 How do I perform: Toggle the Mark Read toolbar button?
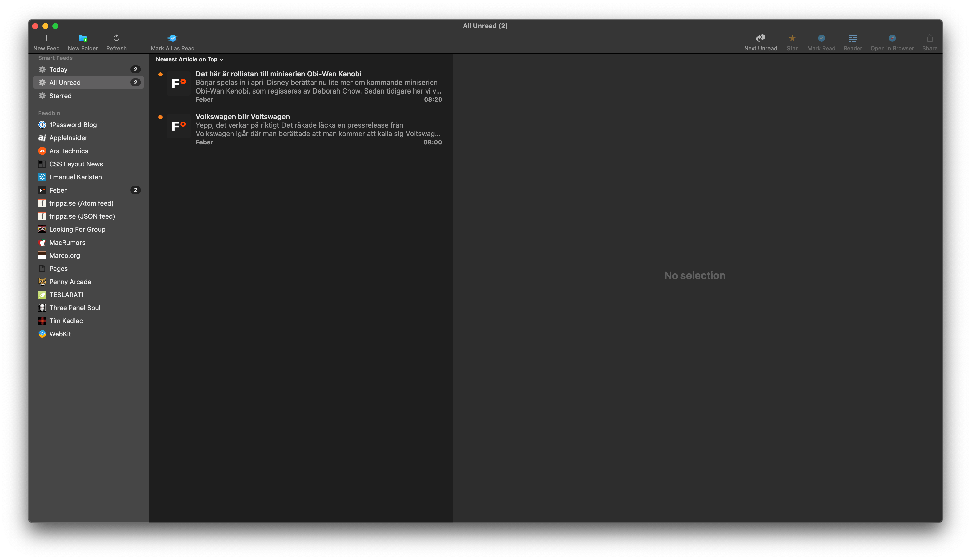click(821, 38)
